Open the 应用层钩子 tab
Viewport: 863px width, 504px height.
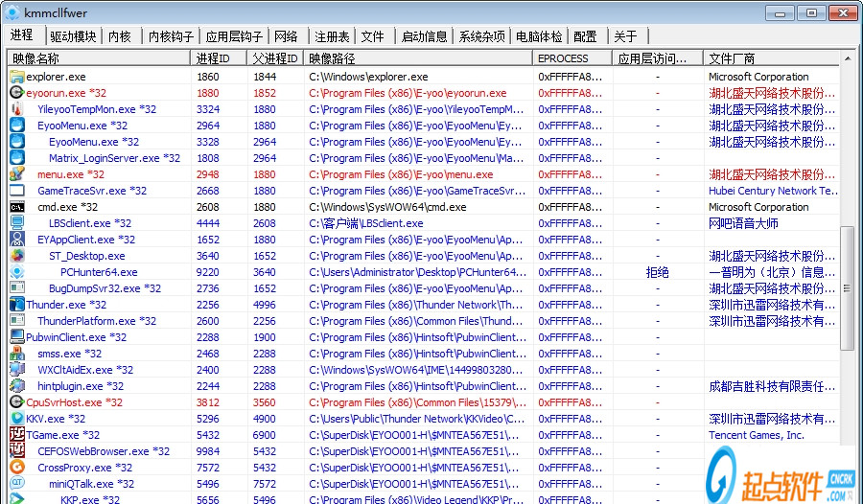coord(234,36)
